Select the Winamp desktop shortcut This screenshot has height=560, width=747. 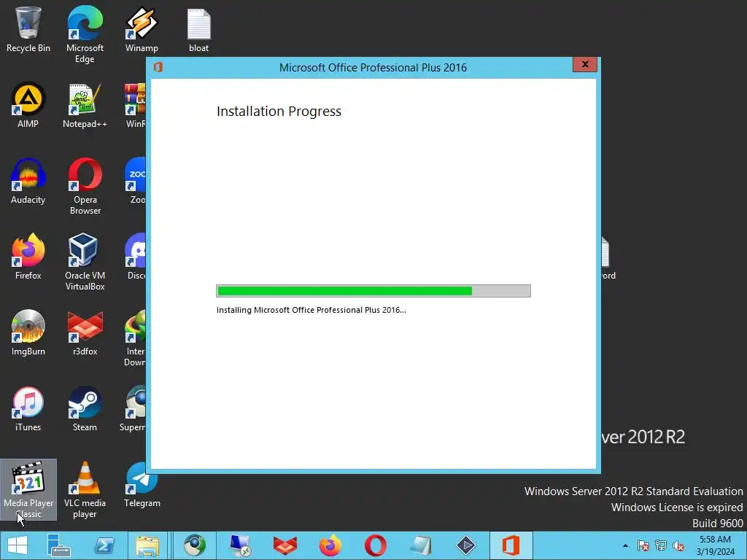pyautogui.click(x=142, y=29)
